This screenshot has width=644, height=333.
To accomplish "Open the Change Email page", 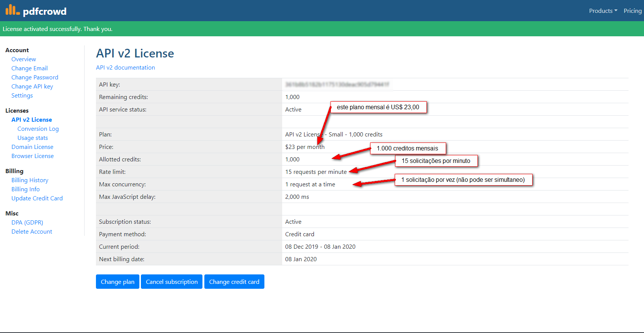I will 29,68.
